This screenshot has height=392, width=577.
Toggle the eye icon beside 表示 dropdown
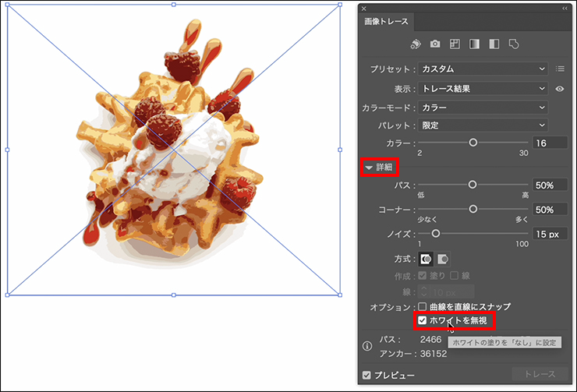click(x=560, y=89)
